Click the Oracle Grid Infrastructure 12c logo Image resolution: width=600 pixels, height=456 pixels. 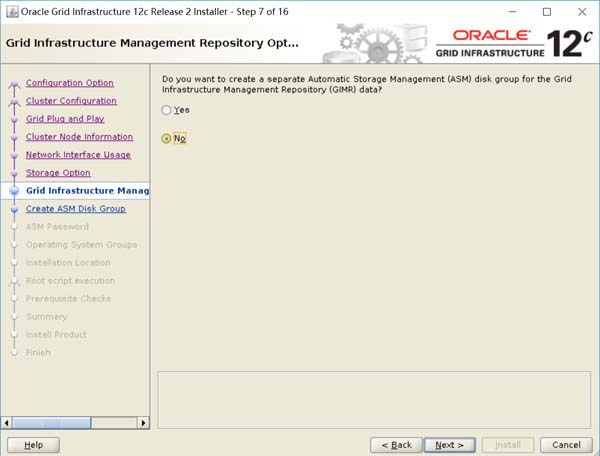514,44
